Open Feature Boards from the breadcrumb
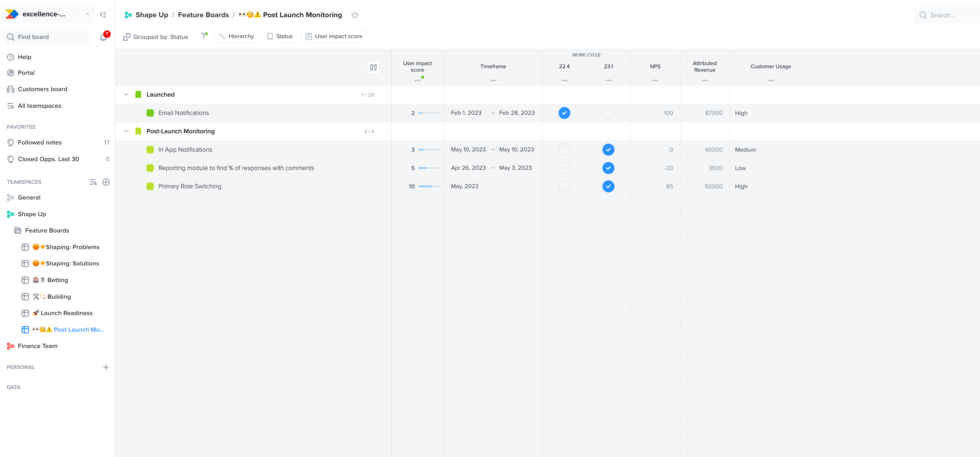 [203, 15]
